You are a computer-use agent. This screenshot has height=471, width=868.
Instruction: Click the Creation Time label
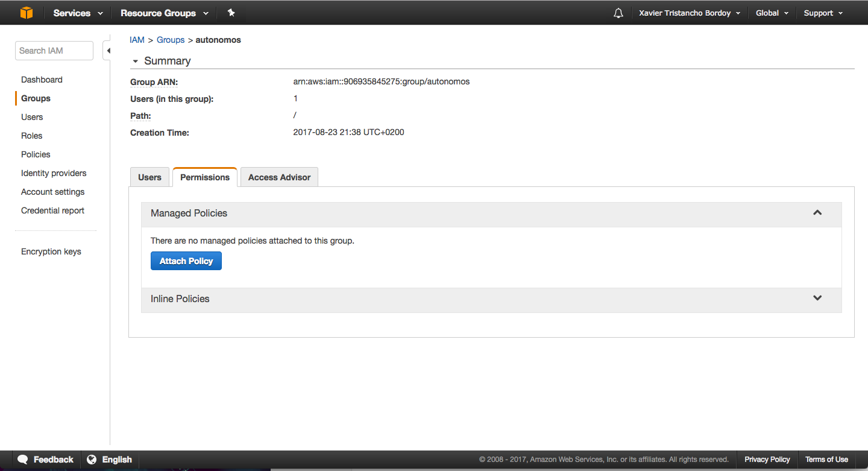[x=160, y=133]
